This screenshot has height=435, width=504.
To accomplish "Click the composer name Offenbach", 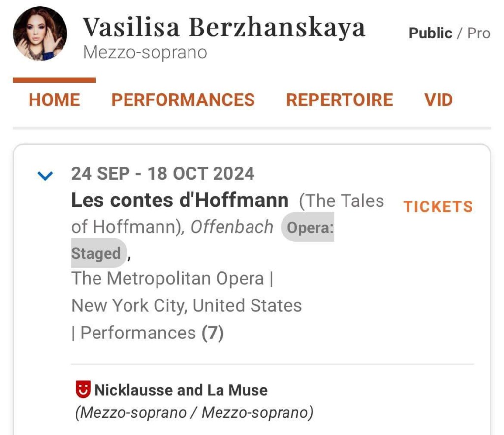I will point(232,227).
